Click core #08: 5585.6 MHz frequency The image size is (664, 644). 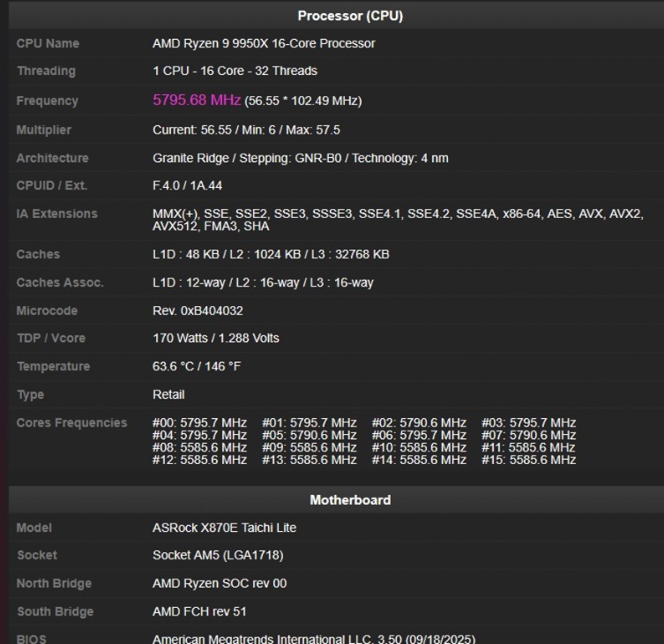tap(199, 447)
